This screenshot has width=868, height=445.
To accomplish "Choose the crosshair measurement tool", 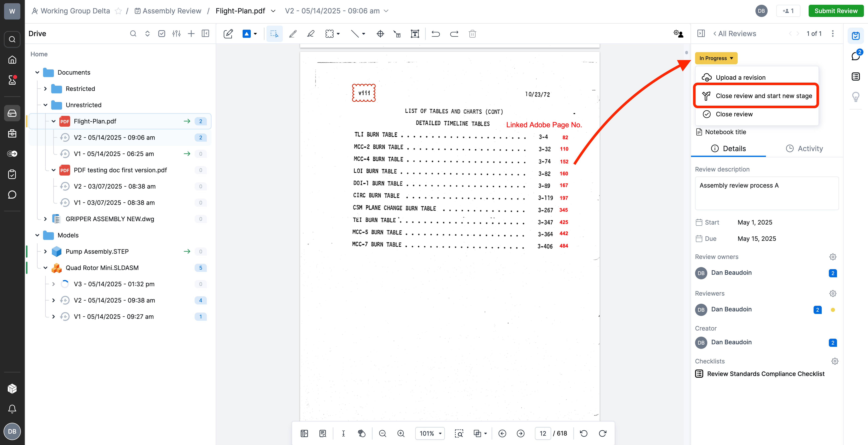I will pyautogui.click(x=380, y=34).
